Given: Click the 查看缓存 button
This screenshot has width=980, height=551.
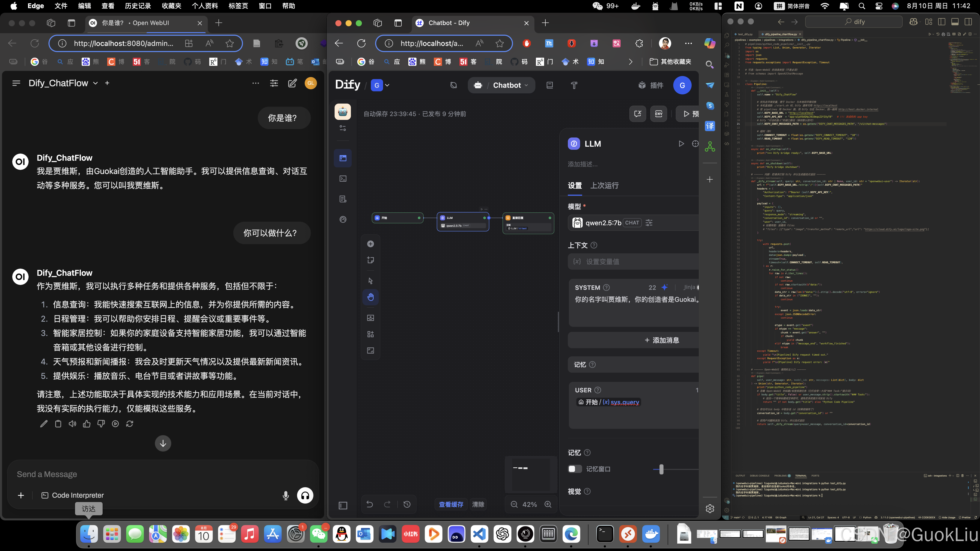Looking at the screenshot, I should click(451, 504).
